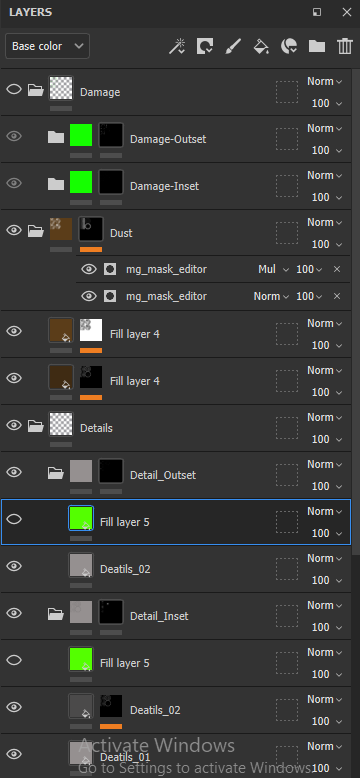Screen dimensions: 360x778
Task: Add a paint layer with brush icon
Action: pyautogui.click(x=233, y=46)
